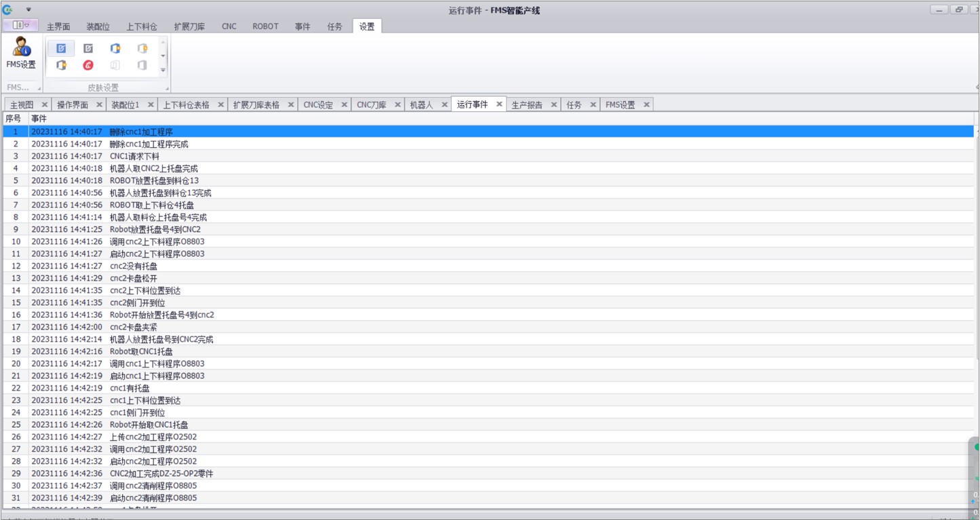Open quick access toolbar dropdown arrow
Image resolution: width=980 pixels, height=520 pixels.
[x=28, y=9]
